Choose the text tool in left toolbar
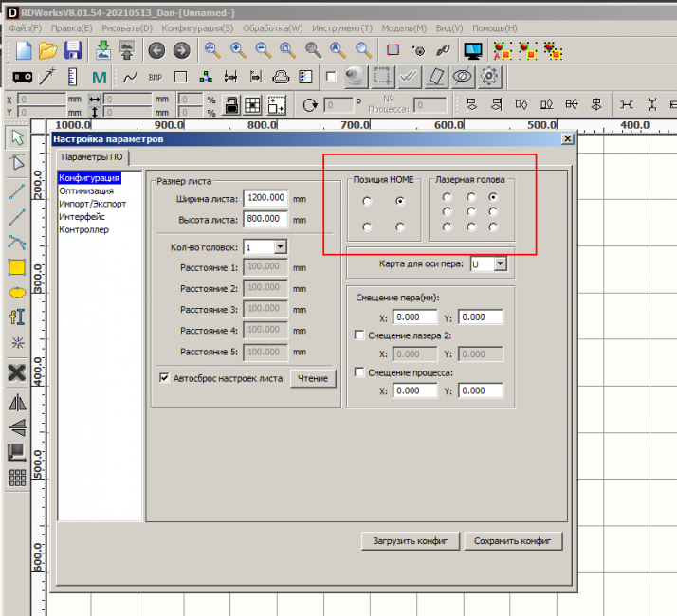The height and width of the screenshot is (616, 677). click(16, 317)
